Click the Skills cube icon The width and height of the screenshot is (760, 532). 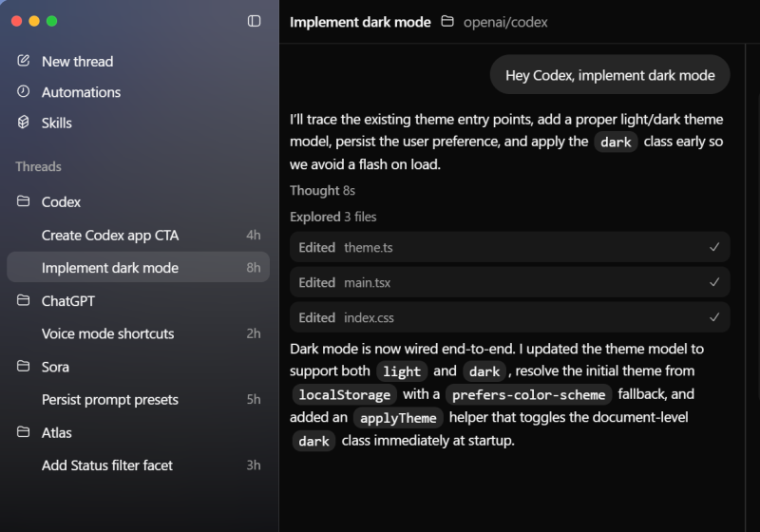click(24, 123)
